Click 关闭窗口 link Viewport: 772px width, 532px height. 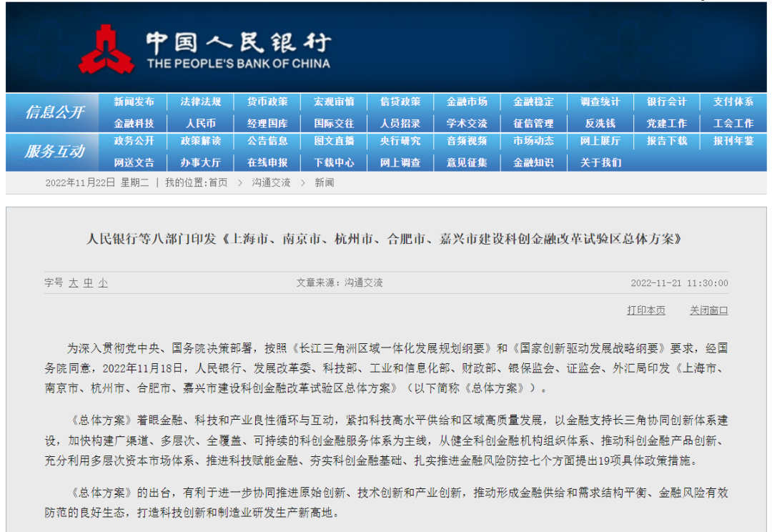point(708,310)
